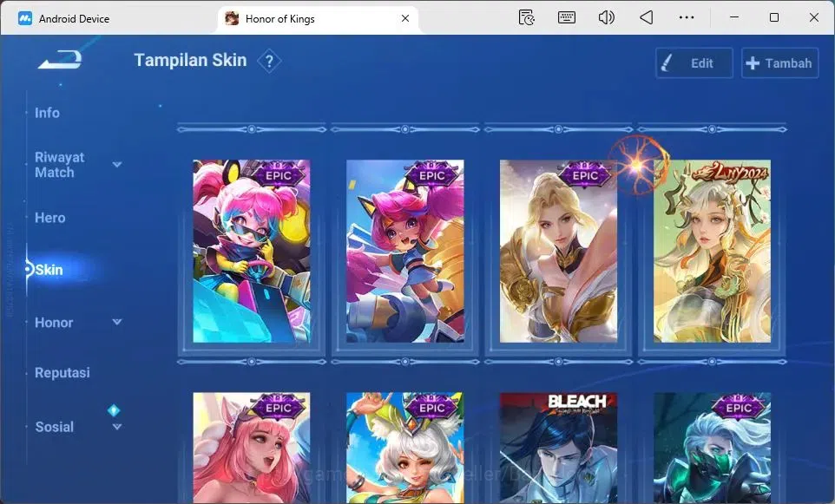The width and height of the screenshot is (835, 504).
Task: Click the Tambah button
Action: tap(779, 63)
